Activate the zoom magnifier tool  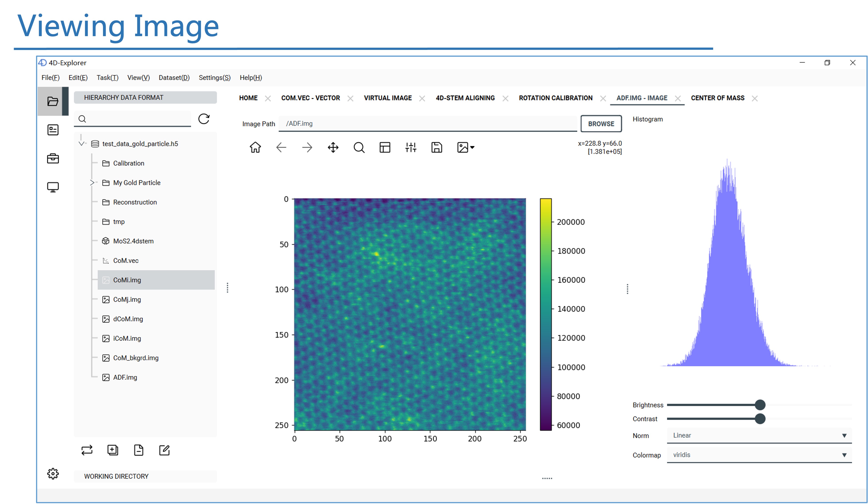pos(359,147)
